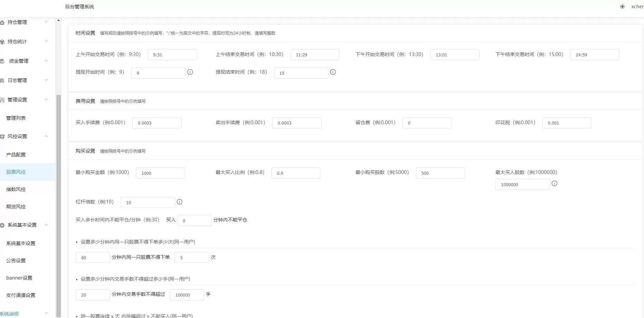Image resolution: width=644 pixels, height=318 pixels.
Task: Collapse the 管理设置 menu chevron
Action: coord(46,100)
